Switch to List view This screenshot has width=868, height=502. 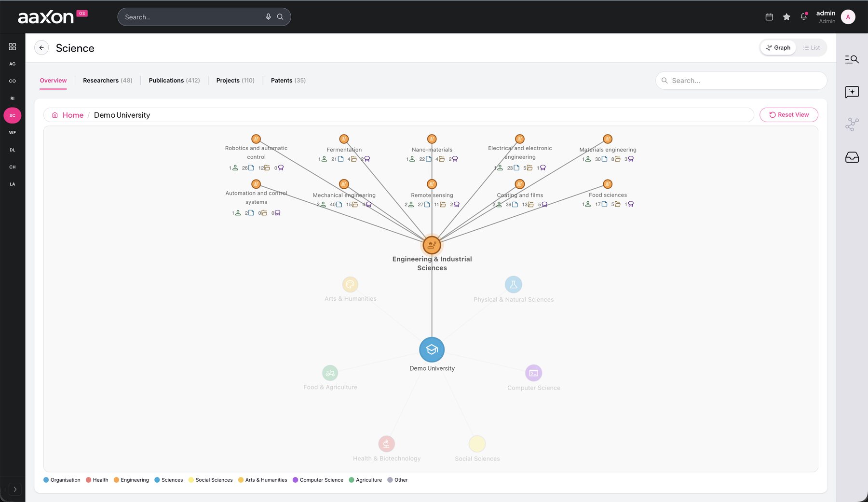pyautogui.click(x=812, y=48)
